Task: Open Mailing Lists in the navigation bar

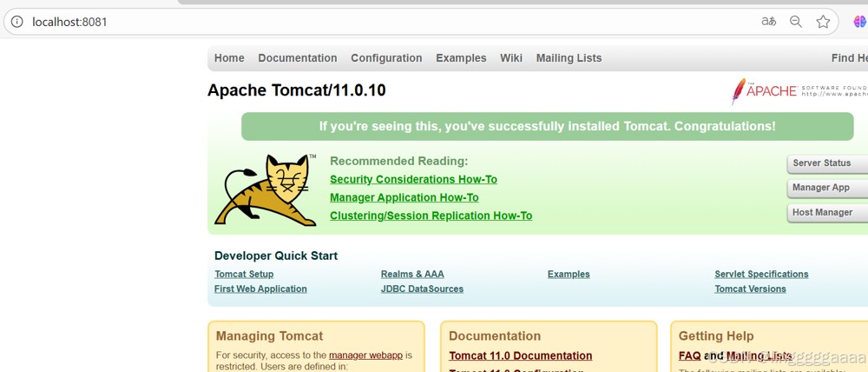Action: (x=569, y=58)
